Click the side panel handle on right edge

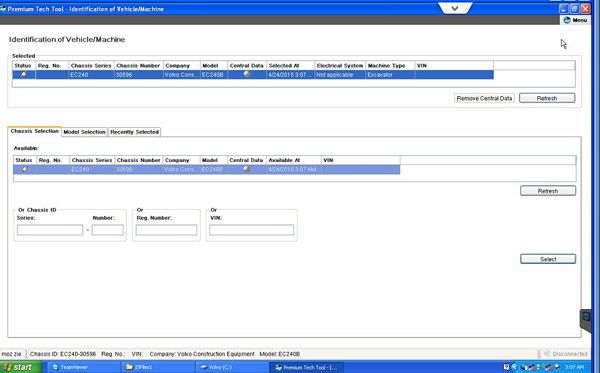585,321
